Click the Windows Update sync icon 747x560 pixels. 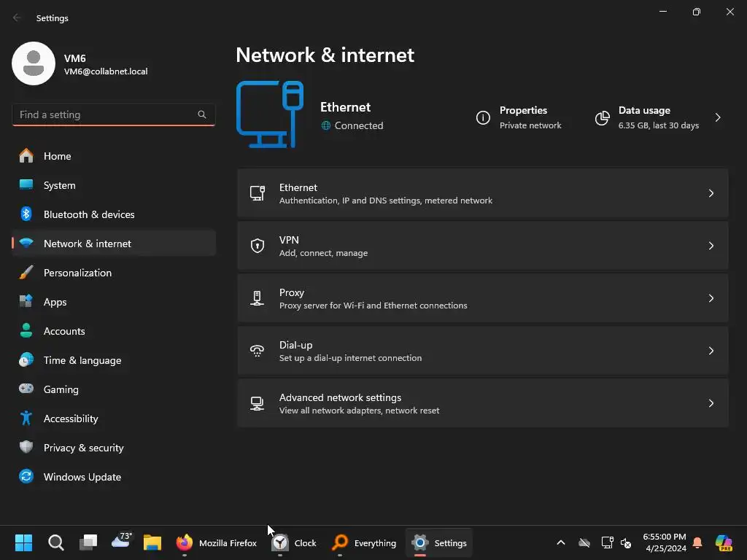[26, 477]
